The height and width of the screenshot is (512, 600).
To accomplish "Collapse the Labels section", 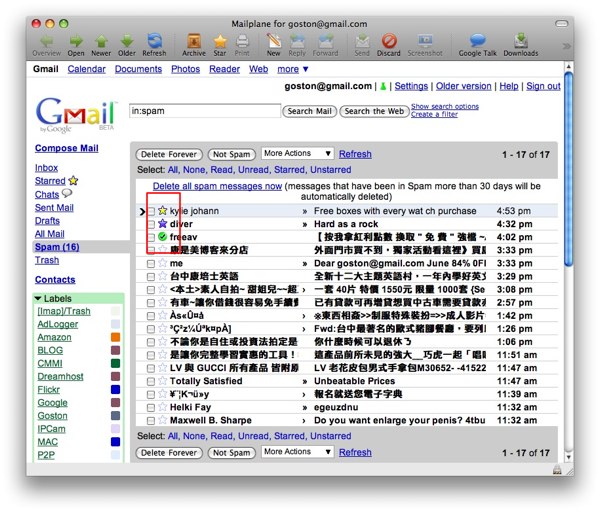I will tap(38, 298).
